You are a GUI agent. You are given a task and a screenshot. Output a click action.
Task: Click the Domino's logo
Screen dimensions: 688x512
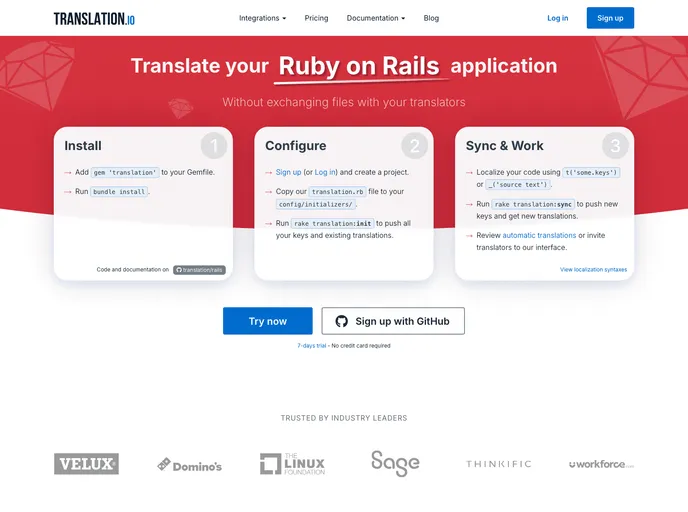pyautogui.click(x=190, y=465)
